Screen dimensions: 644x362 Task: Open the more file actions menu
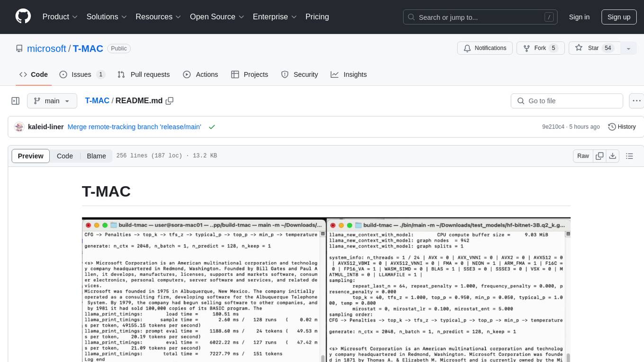[x=636, y=101]
